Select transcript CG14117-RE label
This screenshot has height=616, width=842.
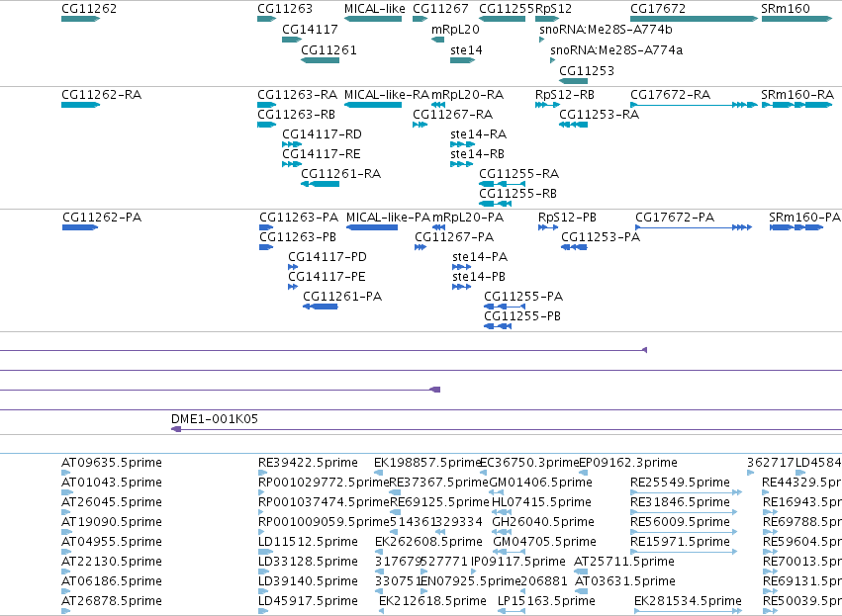click(322, 154)
